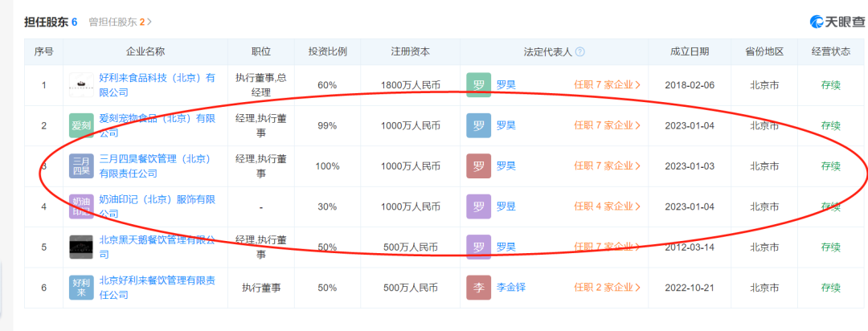Click the 好利来食品科技 company logo thumbnail

(81, 85)
